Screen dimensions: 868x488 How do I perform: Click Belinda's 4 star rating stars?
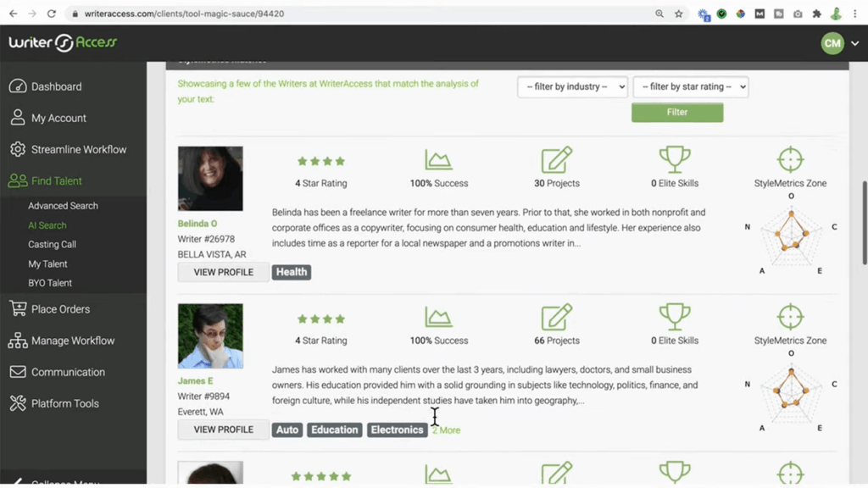click(x=321, y=161)
